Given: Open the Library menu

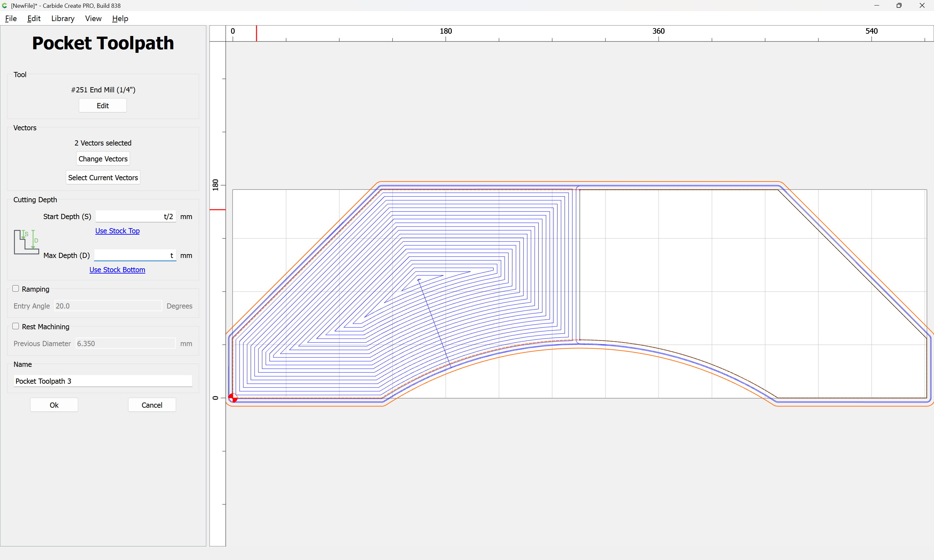Looking at the screenshot, I should tap(63, 18).
